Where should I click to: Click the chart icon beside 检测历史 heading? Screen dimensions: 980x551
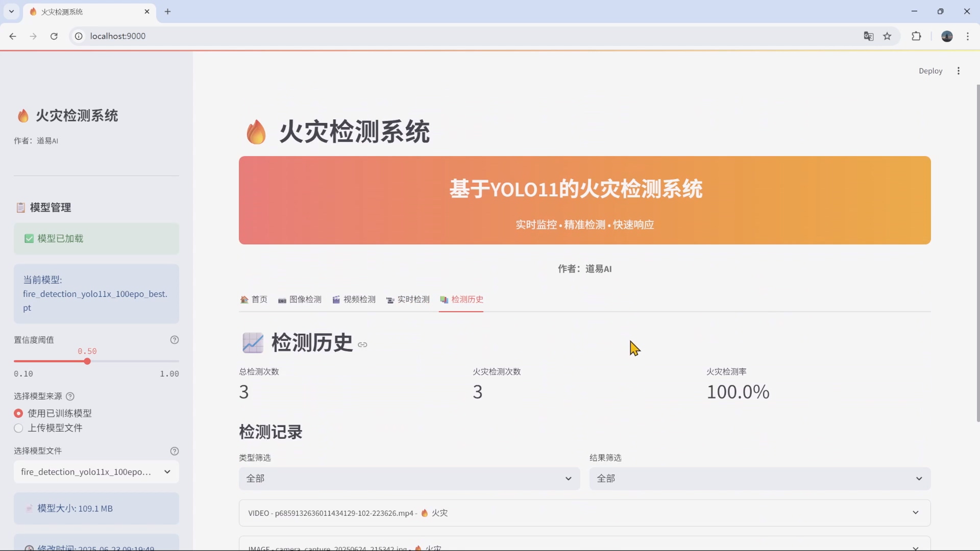click(253, 343)
